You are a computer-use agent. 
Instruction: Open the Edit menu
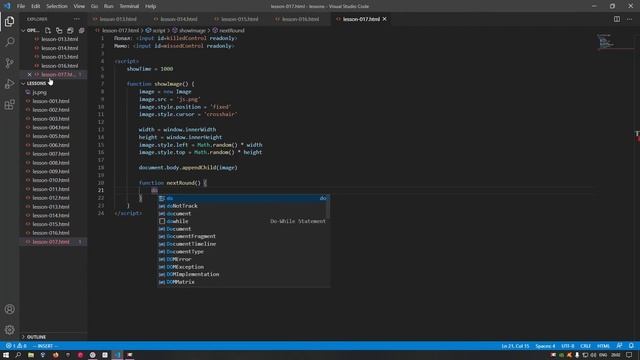click(36, 6)
